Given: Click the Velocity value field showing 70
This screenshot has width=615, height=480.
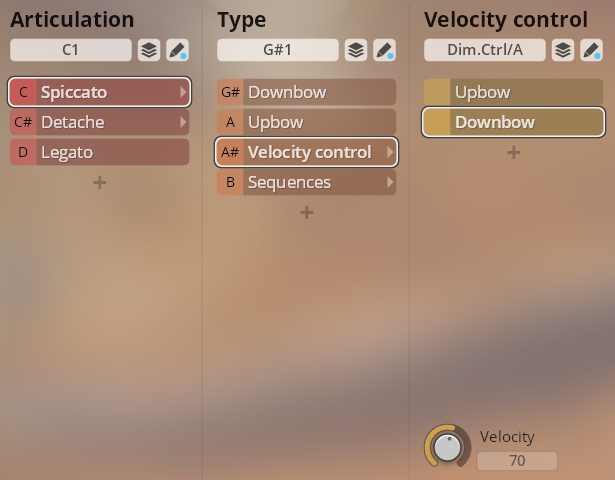Looking at the screenshot, I should point(517,461).
